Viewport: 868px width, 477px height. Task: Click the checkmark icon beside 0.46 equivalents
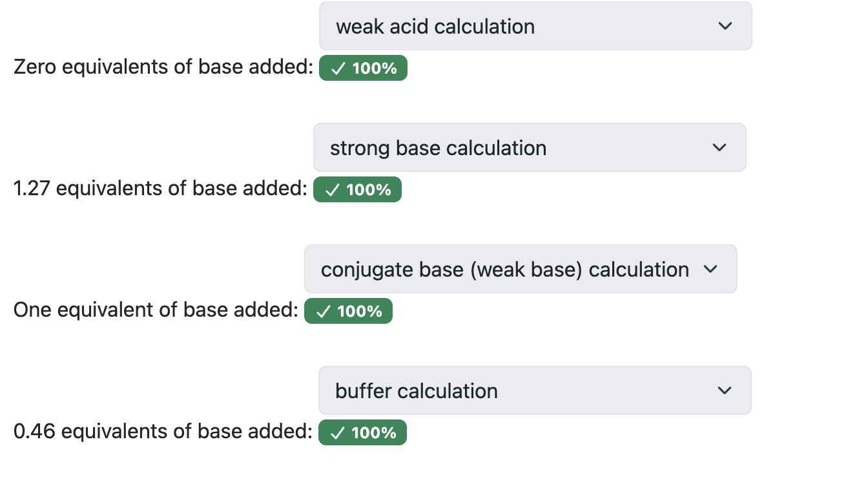[x=337, y=433]
